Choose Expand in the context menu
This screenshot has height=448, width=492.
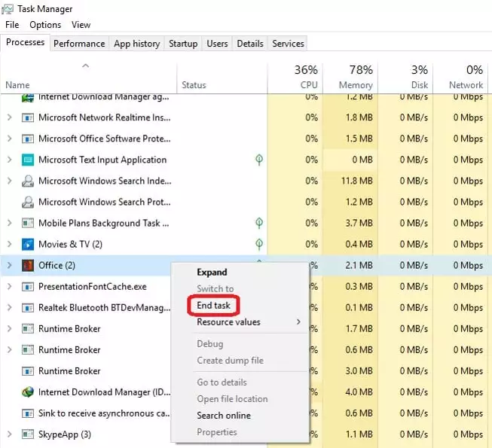click(x=212, y=273)
